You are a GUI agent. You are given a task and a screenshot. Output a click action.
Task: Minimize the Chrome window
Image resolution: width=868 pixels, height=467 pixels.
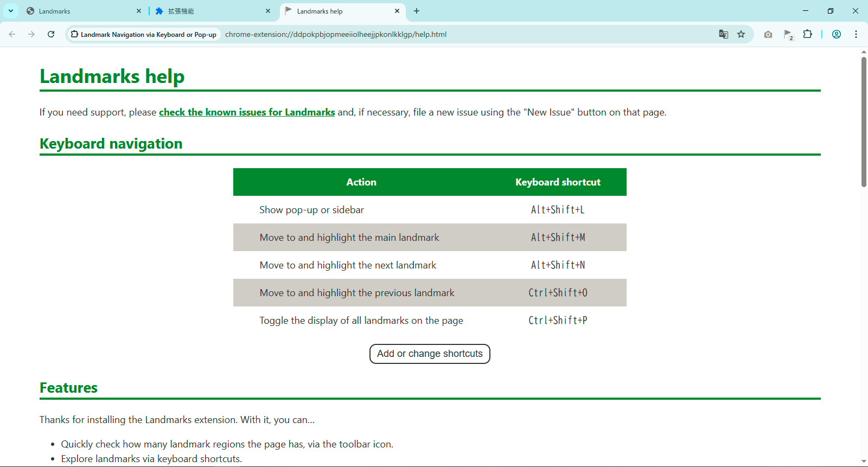coord(806,11)
